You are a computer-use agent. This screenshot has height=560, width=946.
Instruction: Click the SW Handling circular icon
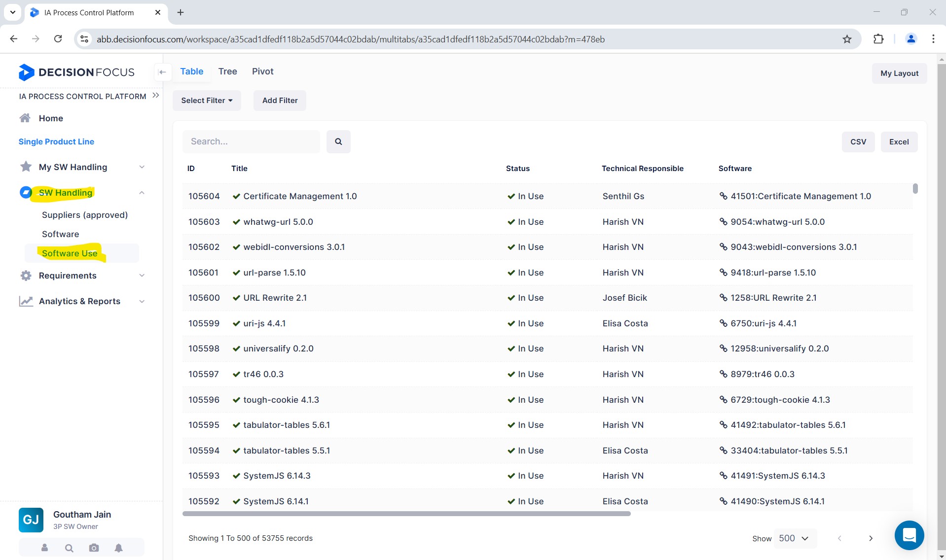[x=26, y=192]
